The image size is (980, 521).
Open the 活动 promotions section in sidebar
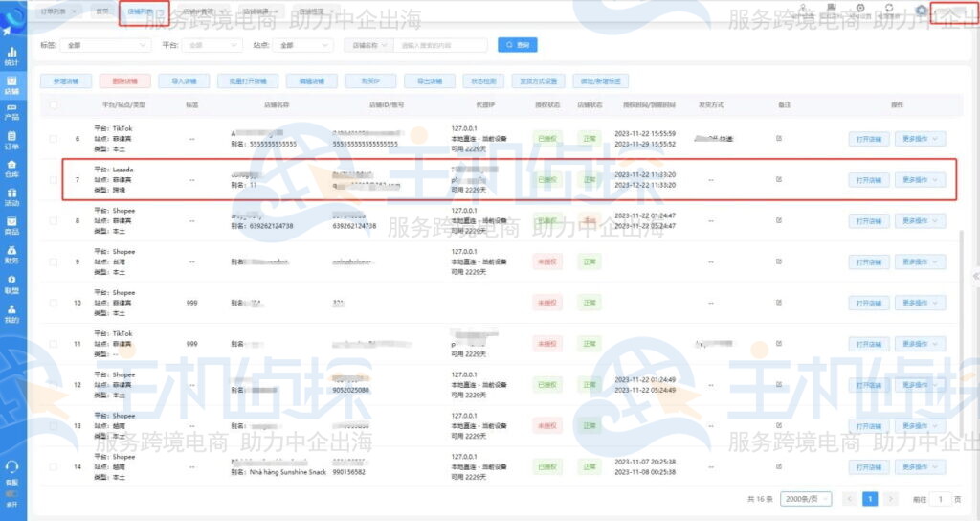click(11, 197)
